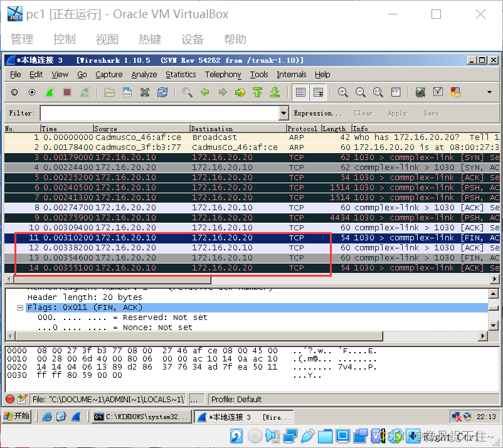This screenshot has height=448, width=503.
Task: Click packet list horizontal scrollbar thumb
Action: pyautogui.click(x=112, y=279)
